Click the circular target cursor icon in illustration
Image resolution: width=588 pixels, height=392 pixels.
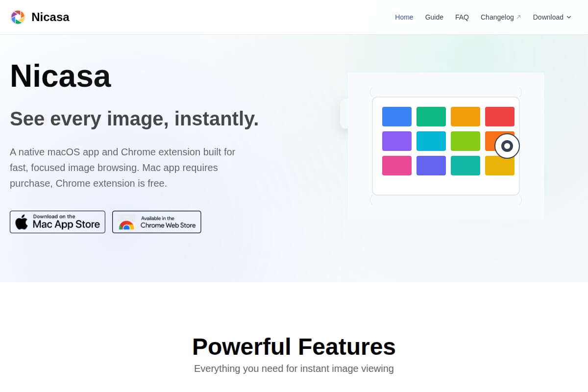pos(507,146)
